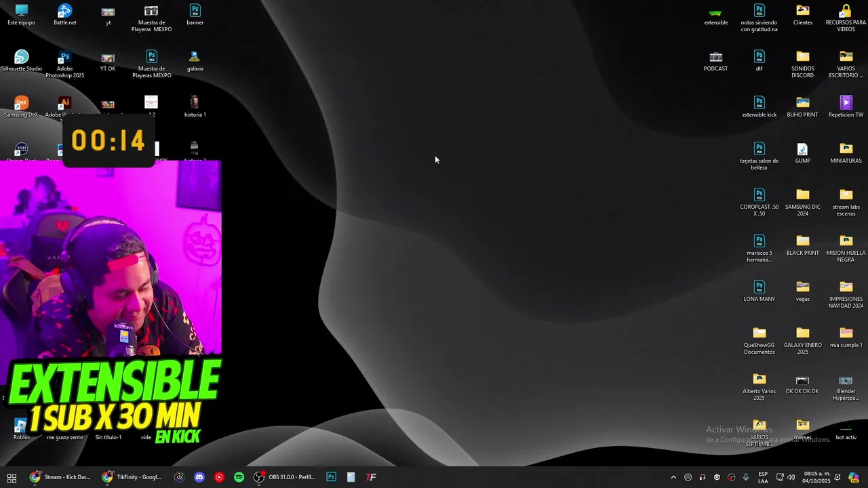
Task: Select the Blender Hyperspa file icon
Action: pyautogui.click(x=846, y=387)
